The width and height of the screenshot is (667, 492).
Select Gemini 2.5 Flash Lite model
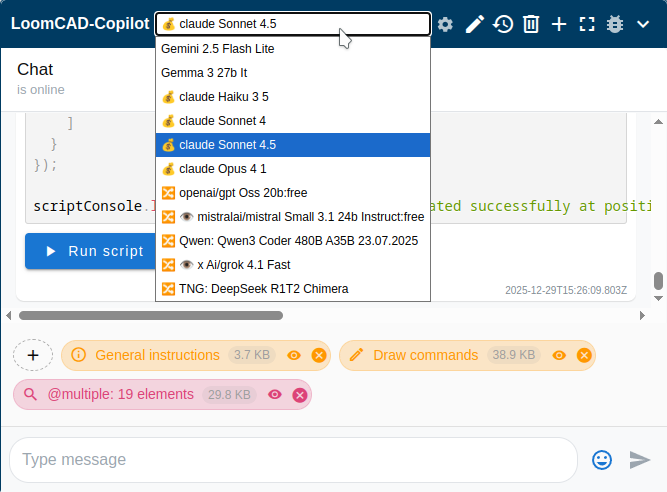click(293, 49)
